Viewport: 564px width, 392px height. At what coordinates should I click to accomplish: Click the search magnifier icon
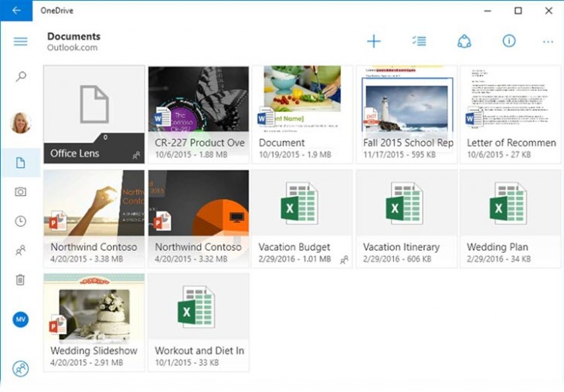click(x=21, y=76)
